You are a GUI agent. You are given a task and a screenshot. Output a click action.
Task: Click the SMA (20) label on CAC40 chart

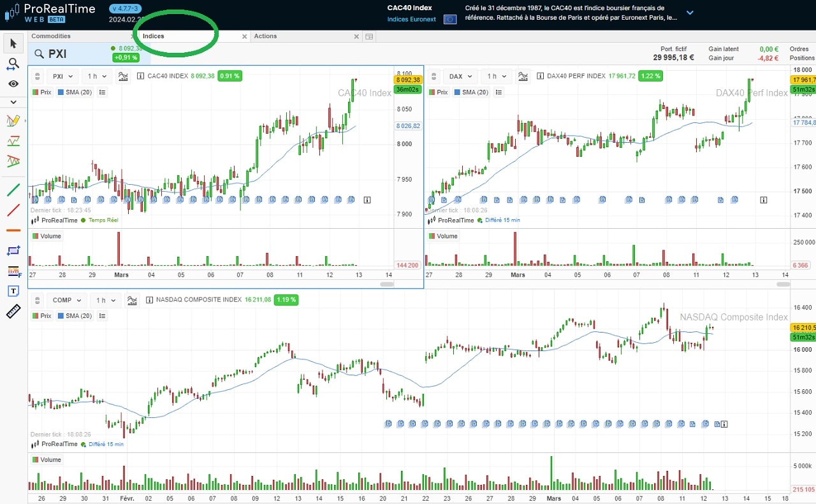click(75, 92)
